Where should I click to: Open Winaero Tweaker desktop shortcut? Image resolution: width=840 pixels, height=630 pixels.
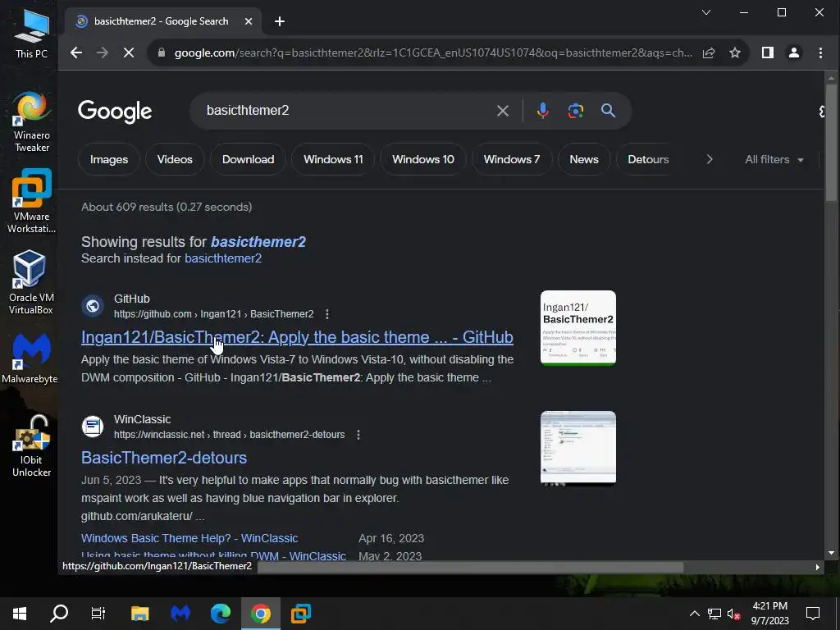click(x=31, y=121)
